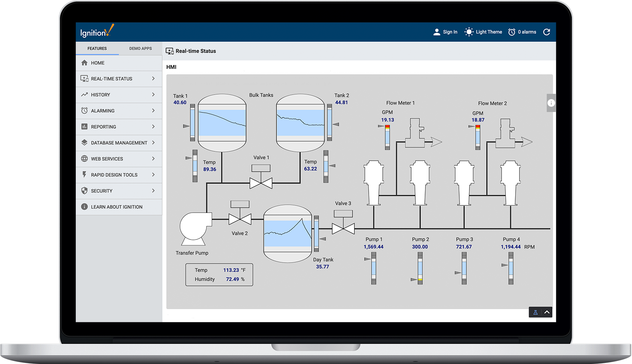Click the Ignition logo
This screenshot has width=632, height=364.
pos(97,32)
